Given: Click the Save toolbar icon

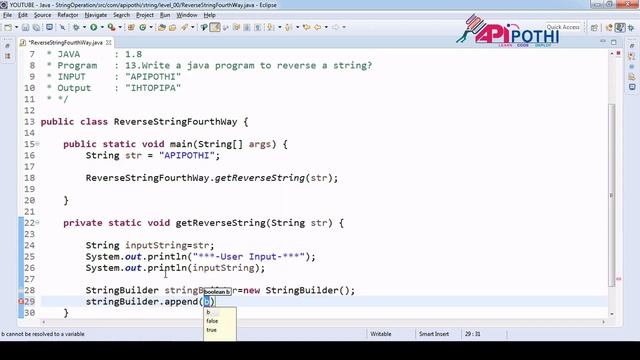Looking at the screenshot, I should coord(25,27).
